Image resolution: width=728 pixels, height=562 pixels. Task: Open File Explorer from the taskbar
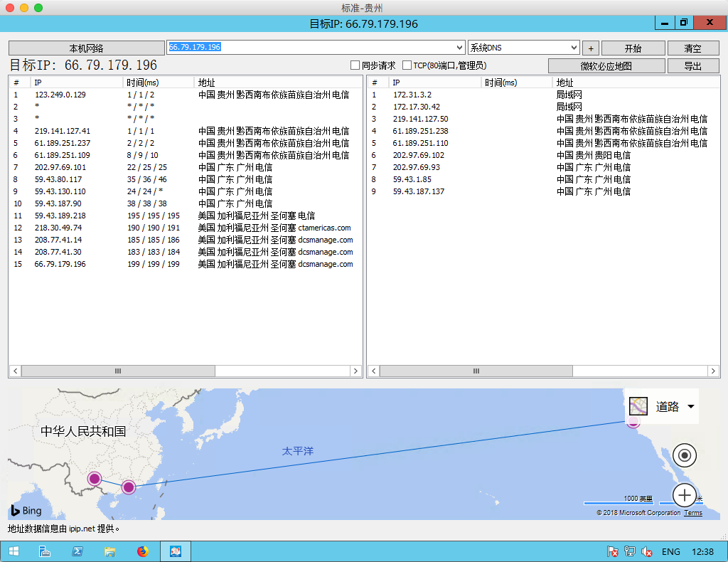[110, 551]
